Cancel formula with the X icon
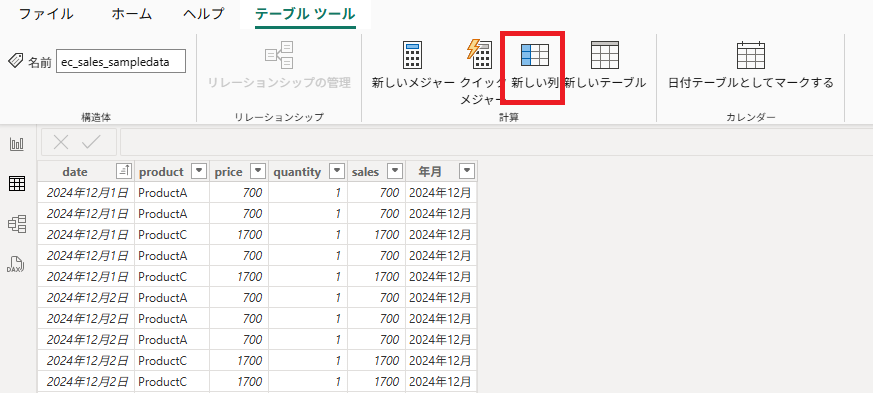This screenshot has width=873, height=393. 61,143
